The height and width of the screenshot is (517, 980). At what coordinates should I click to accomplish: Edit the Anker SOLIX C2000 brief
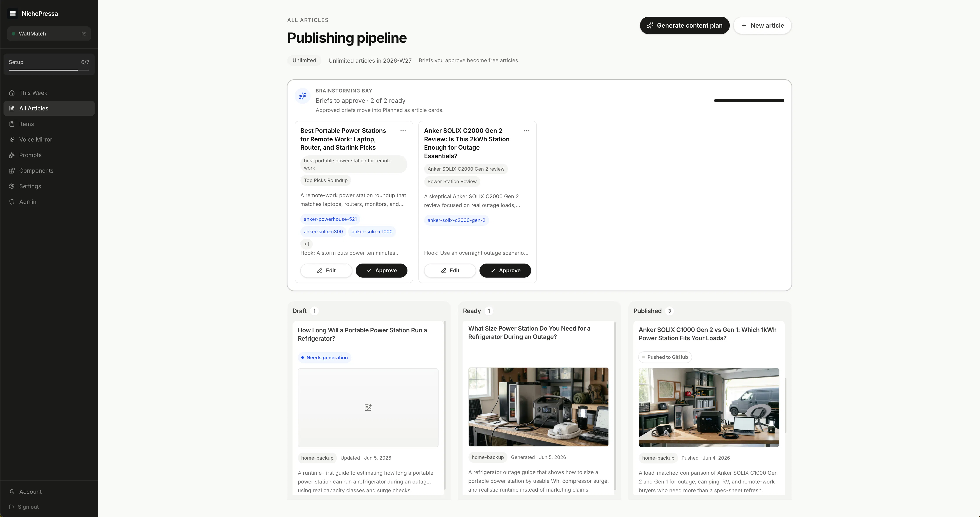(450, 271)
